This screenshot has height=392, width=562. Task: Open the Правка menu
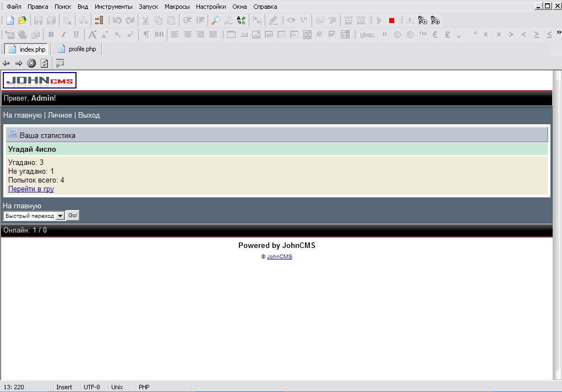(x=37, y=7)
